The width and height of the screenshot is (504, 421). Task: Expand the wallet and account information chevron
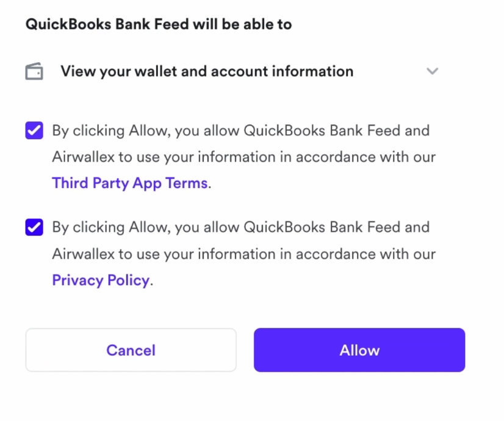point(432,71)
